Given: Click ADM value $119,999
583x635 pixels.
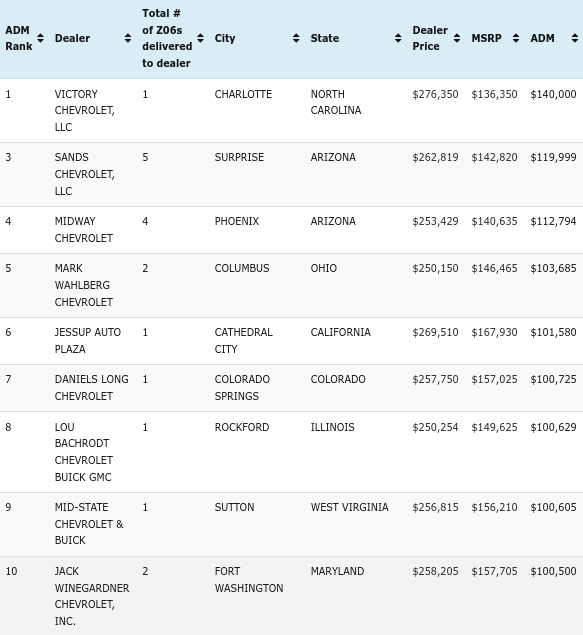Looking at the screenshot, I should click(553, 157).
